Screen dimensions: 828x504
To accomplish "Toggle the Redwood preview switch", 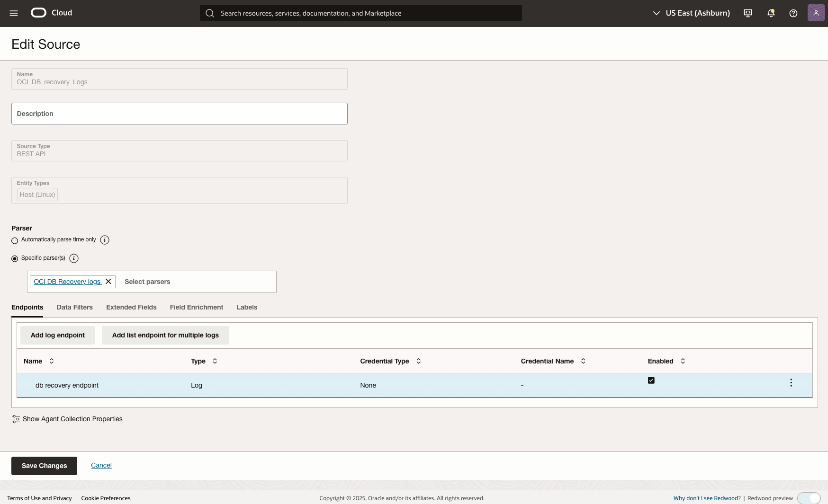I will [809, 498].
